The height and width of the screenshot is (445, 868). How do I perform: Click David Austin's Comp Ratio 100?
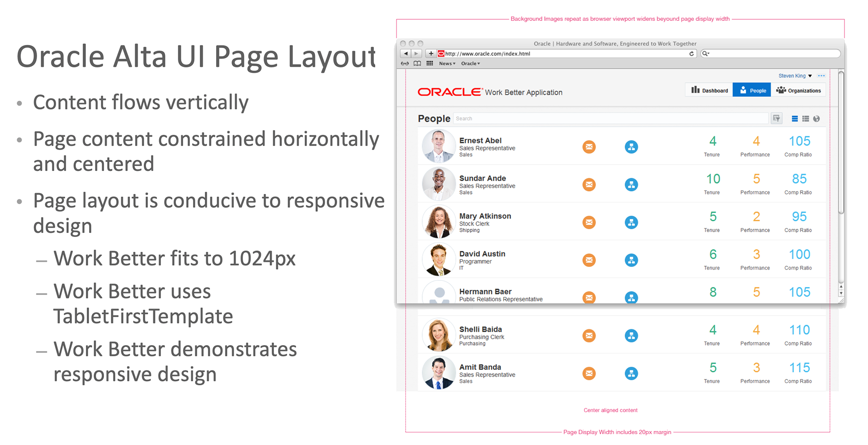point(799,255)
